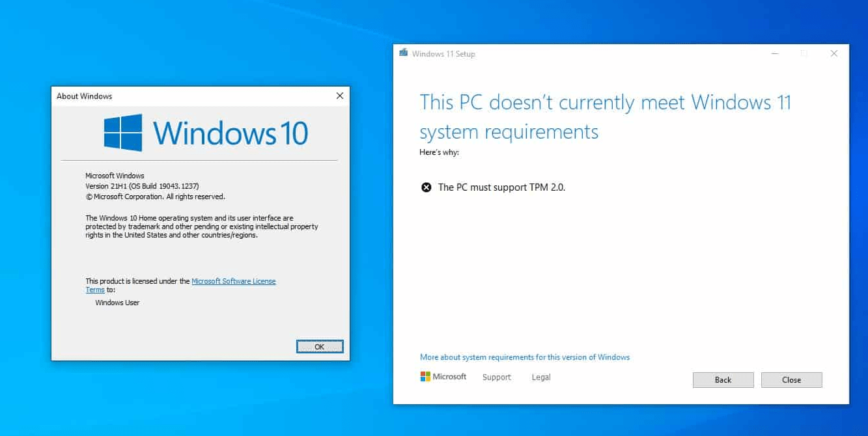The width and height of the screenshot is (868, 436).
Task: Click the red error icon beside TPM 2.0
Action: tap(427, 187)
